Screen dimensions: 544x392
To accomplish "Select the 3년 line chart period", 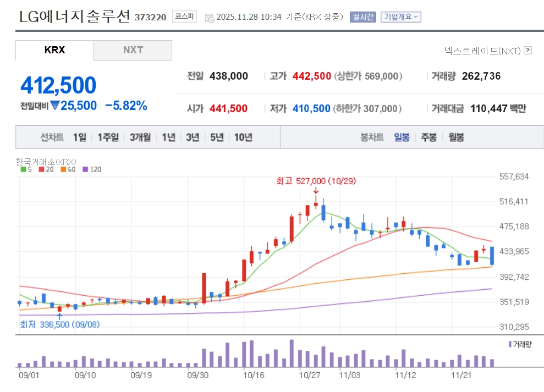I will (193, 137).
